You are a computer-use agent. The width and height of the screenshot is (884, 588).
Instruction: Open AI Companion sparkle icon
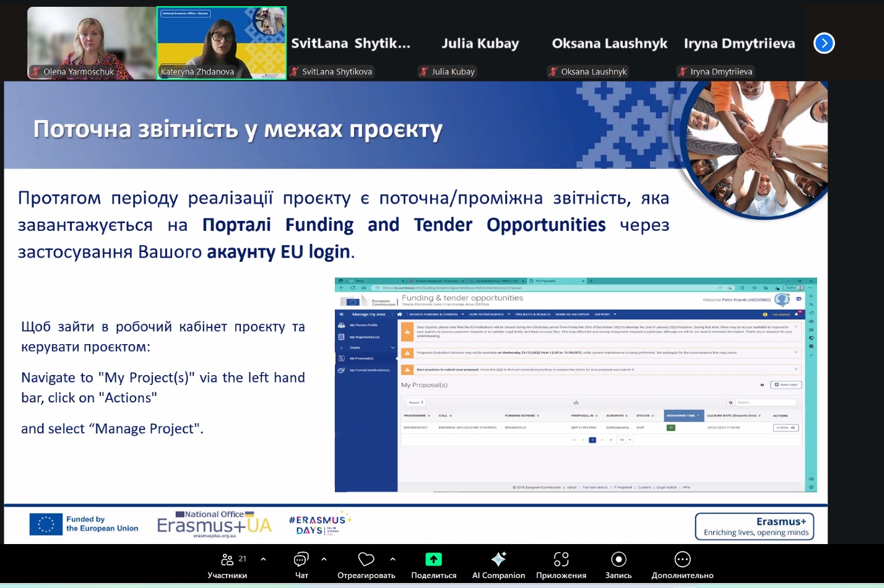[x=498, y=560]
